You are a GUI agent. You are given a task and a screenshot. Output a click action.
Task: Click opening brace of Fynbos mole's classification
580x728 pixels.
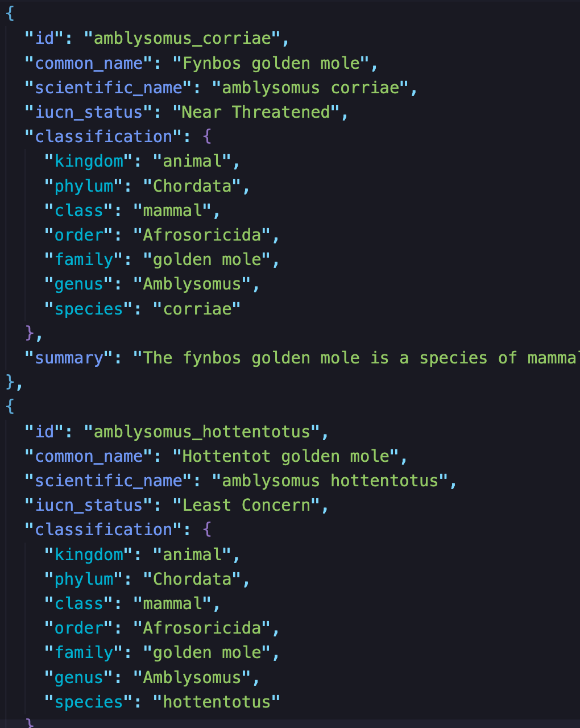[x=207, y=136]
